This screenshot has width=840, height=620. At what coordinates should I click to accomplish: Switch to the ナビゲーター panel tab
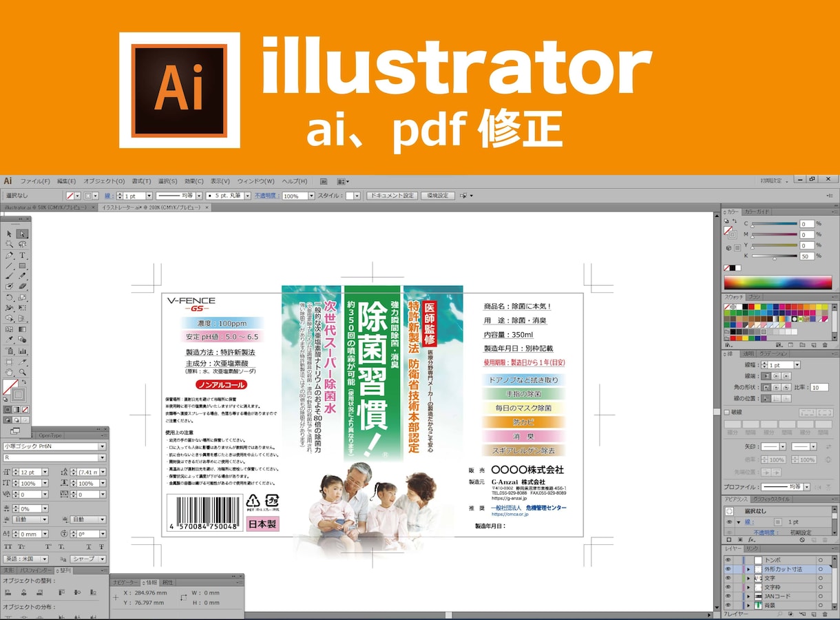125,582
